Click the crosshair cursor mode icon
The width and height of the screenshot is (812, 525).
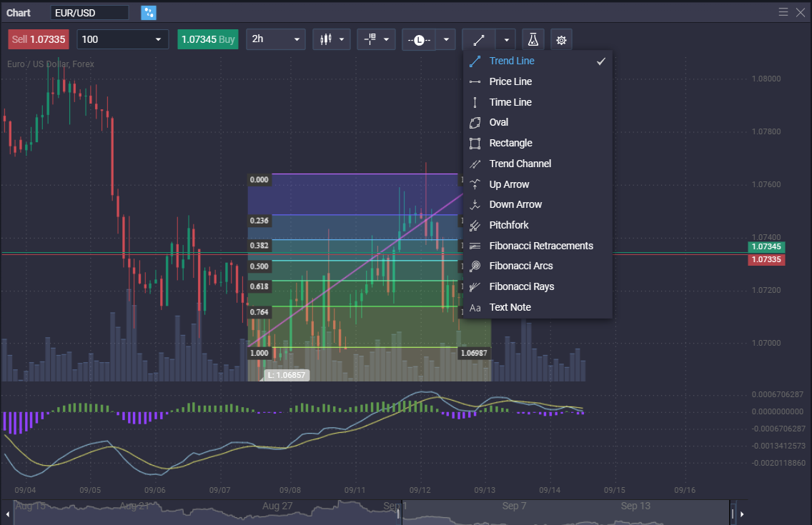click(x=370, y=39)
